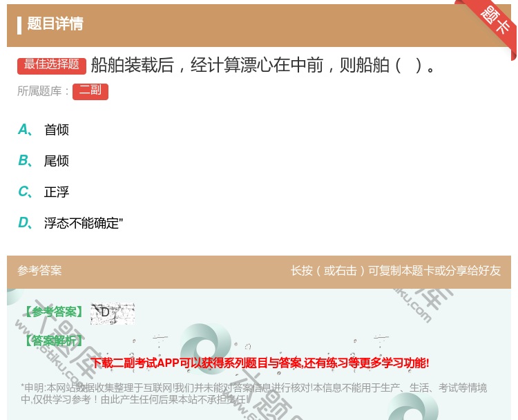The image size is (518, 420).
Task: Click the 长按（或右击）可复制本题卡 hint
Action: [x=396, y=271]
